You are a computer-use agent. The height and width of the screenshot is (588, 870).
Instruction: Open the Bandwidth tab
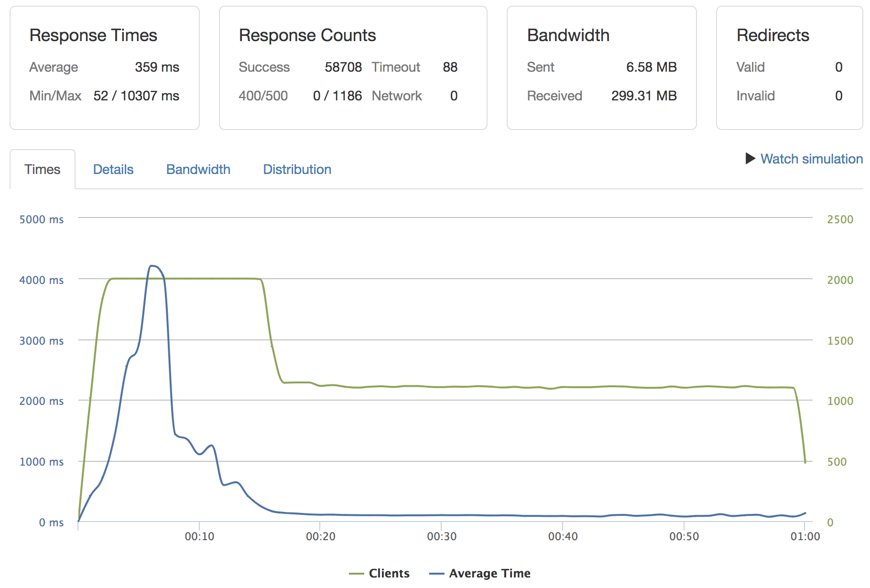[198, 170]
